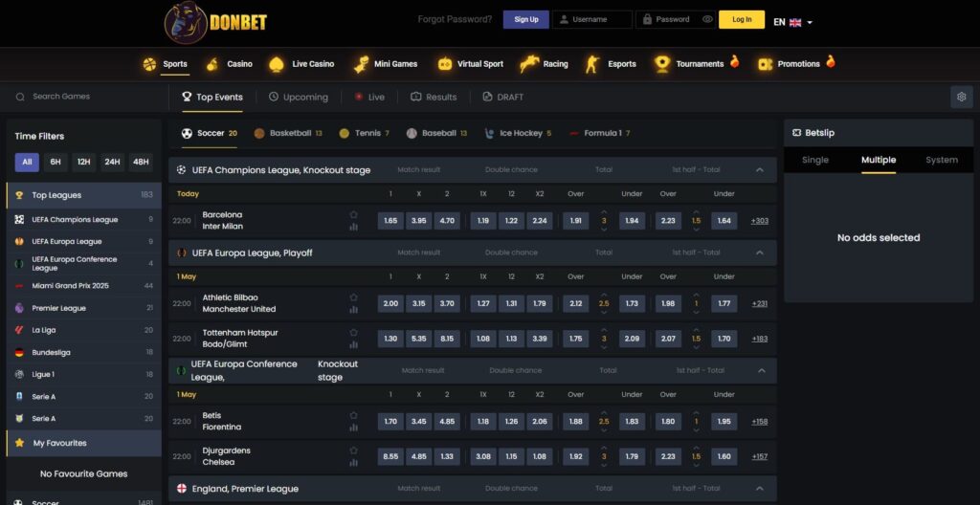Select draw odds 3.15 for Athletic Bilbao
This screenshot has height=505, width=980.
click(419, 304)
